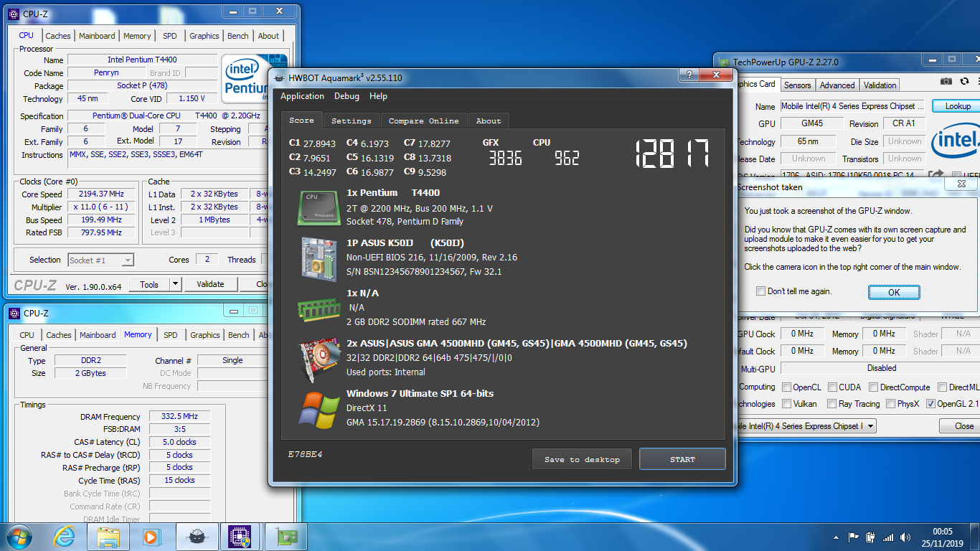Switch to the Compare Online tab
This screenshot has height=551, width=980.
click(423, 121)
